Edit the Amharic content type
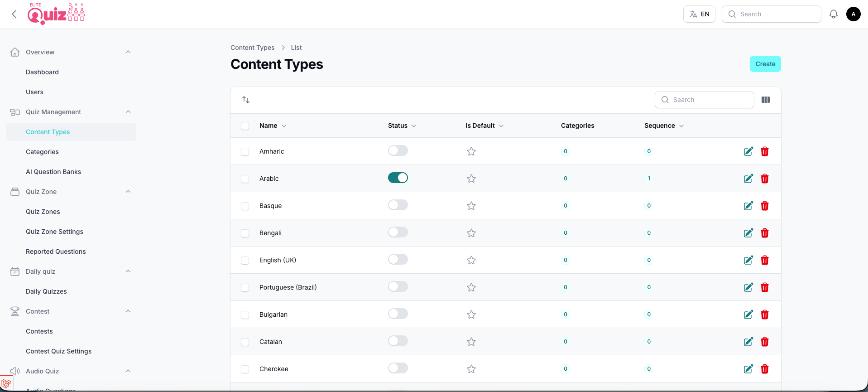This screenshot has width=868, height=392. click(x=748, y=151)
